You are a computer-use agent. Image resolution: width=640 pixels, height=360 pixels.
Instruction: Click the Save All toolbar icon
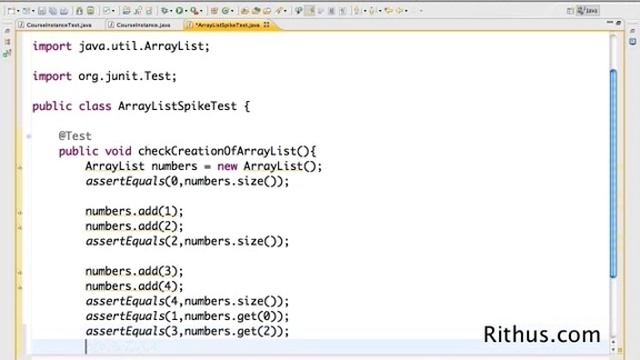(53, 11)
